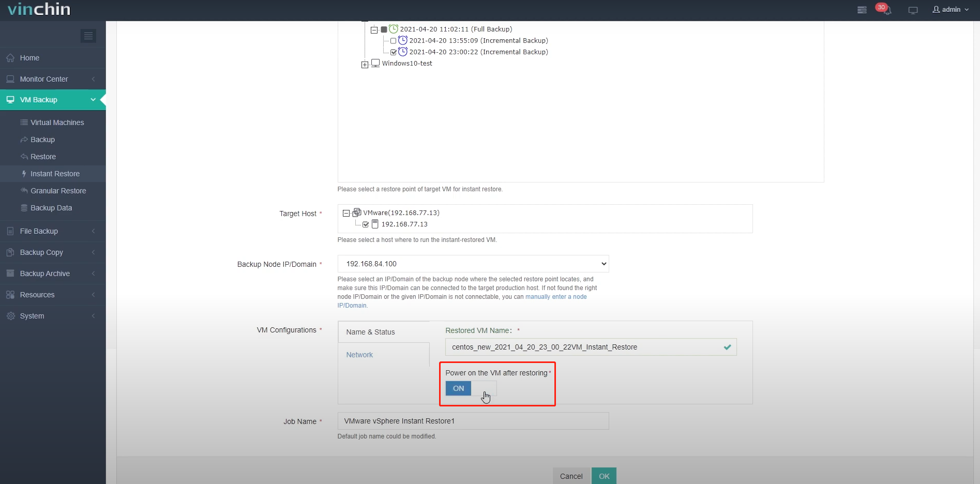Open Virtual Machines submenu item
The image size is (980, 484).
(57, 123)
